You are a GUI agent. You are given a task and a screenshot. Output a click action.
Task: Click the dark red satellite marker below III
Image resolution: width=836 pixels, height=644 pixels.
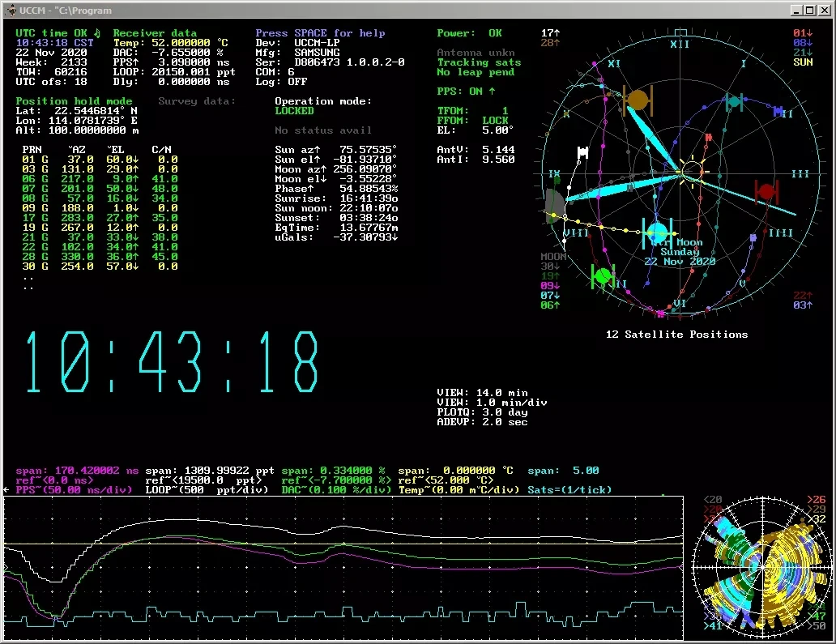(x=766, y=191)
